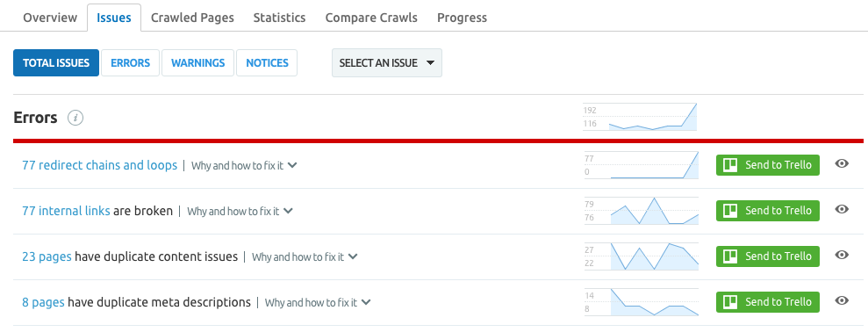Image resolution: width=868 pixels, height=332 pixels.
Task: Click Trello icon in duplicate meta descriptions row
Action: coord(730,302)
